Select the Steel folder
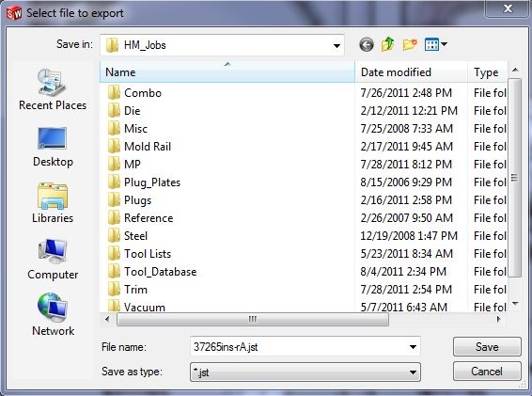The height and width of the screenshot is (396, 532). [127, 236]
